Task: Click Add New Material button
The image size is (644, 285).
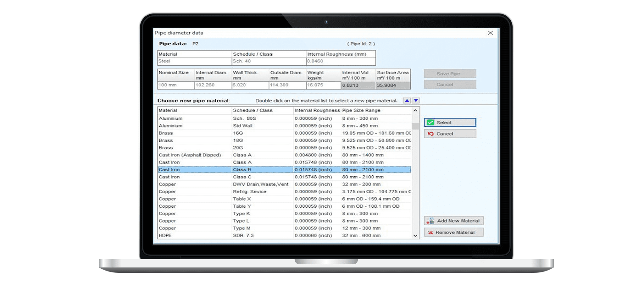Action: 453,221
